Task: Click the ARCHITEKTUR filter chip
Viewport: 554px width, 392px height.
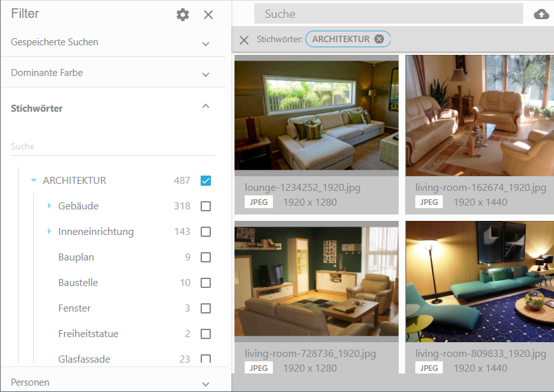Action: pyautogui.click(x=348, y=39)
